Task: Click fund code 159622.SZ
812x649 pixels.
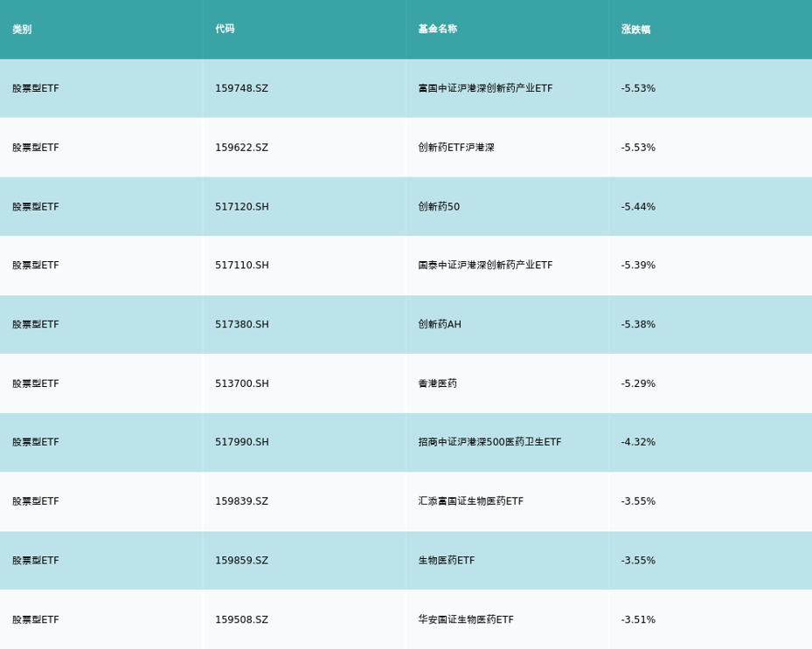Action: (241, 148)
